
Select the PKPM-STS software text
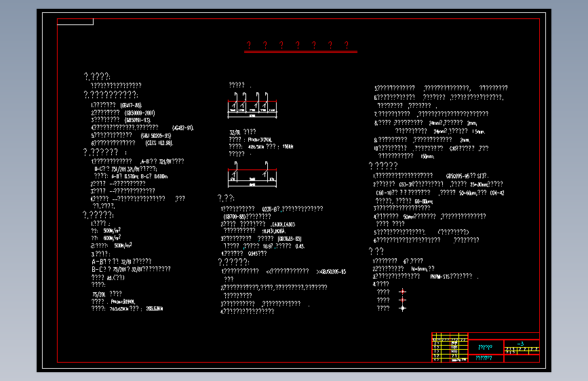point(439,277)
